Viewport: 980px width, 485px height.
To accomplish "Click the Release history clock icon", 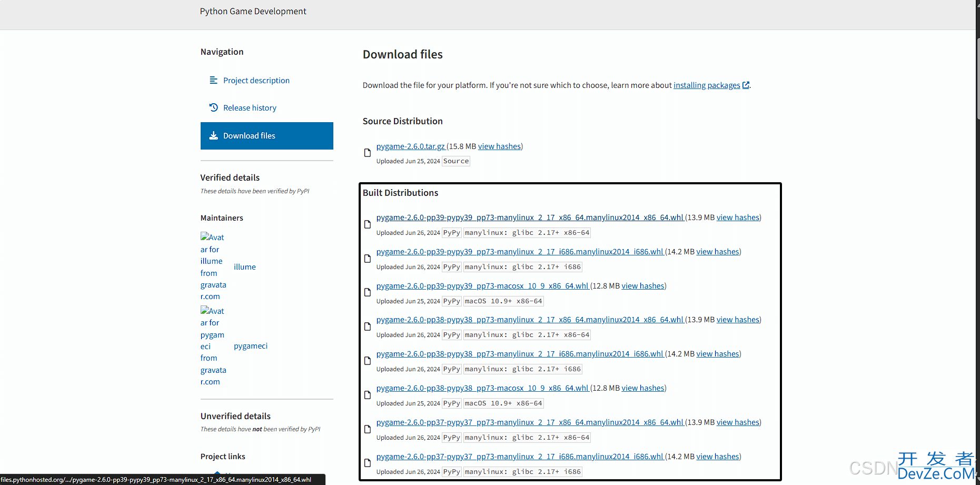I will point(213,107).
